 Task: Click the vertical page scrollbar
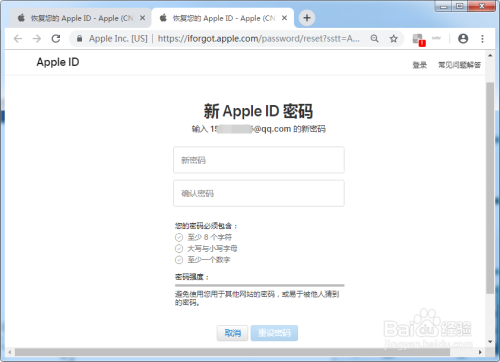click(490, 188)
